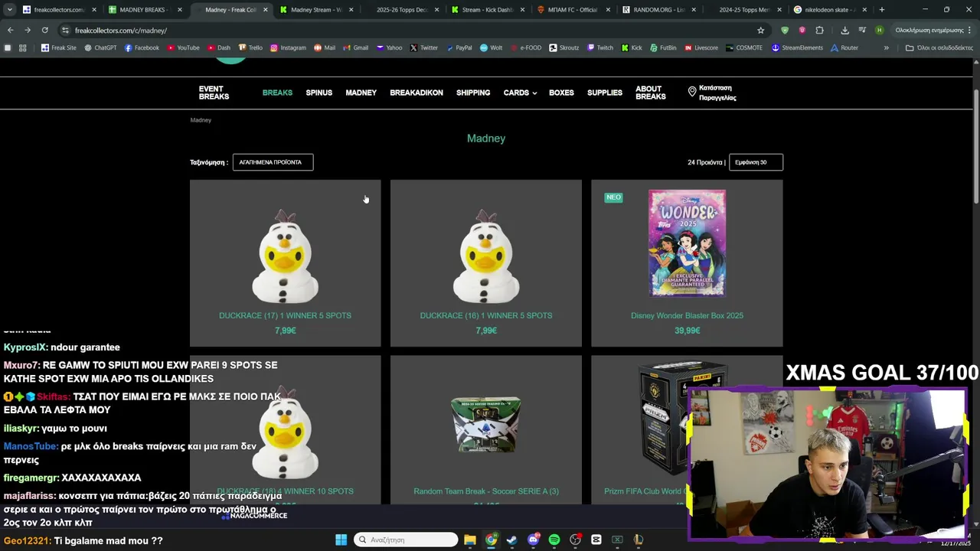Open the sorting dropdown ΑΓΑΠΗΜΕΝΑ ΠΡΟΪΟΝΤΑ
This screenshot has width=980, height=551.
pos(273,162)
